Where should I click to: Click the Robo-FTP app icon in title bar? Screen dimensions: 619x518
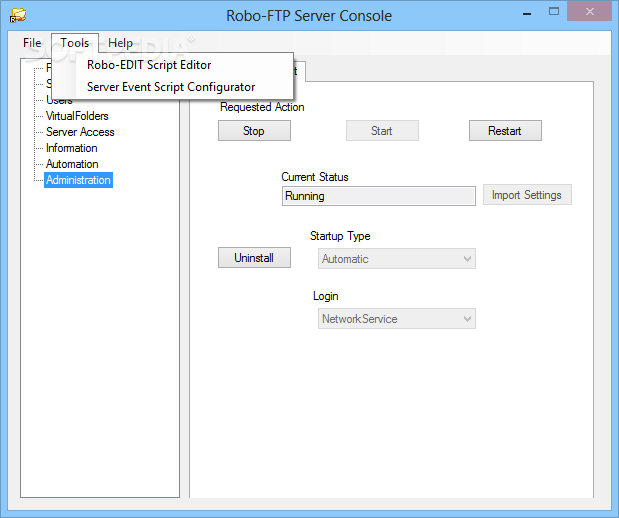[x=18, y=15]
